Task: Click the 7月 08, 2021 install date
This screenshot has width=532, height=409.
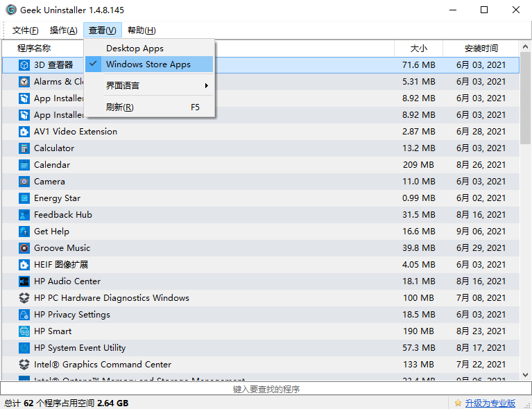Action: point(481,298)
